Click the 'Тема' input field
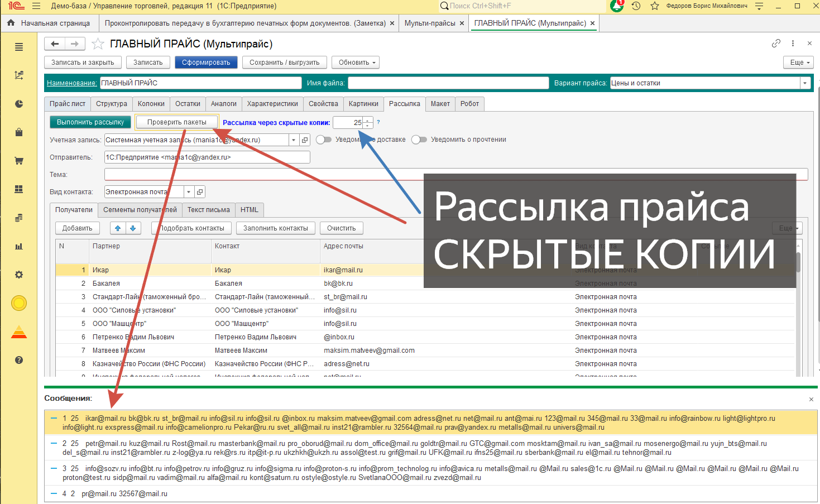Screen dimensions: 820x504 [x=456, y=175]
